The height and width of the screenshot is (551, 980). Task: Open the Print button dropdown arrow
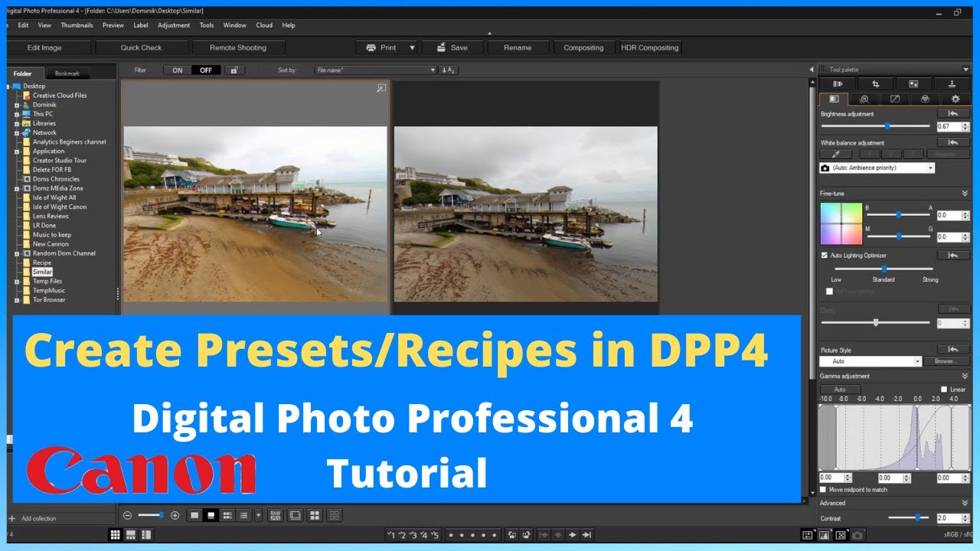point(412,47)
